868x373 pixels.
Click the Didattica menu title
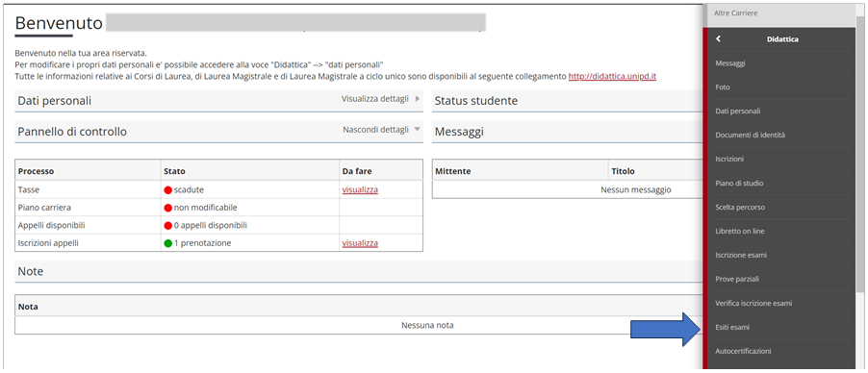point(782,39)
